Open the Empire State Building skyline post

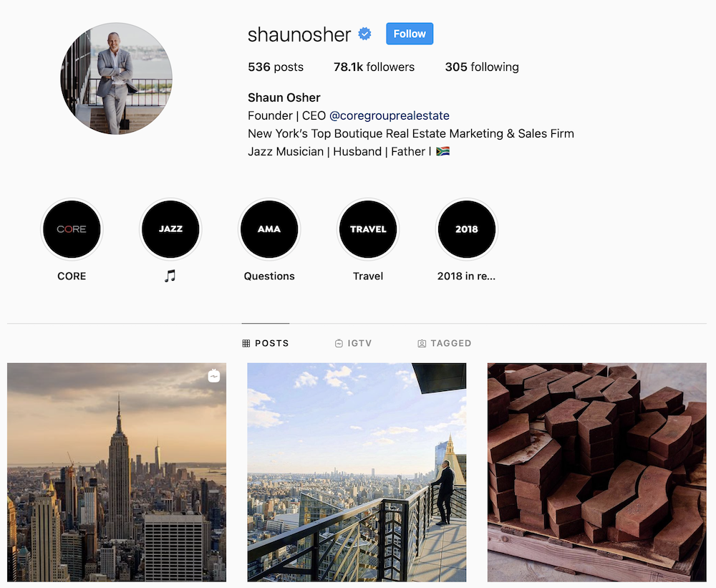[x=117, y=472]
